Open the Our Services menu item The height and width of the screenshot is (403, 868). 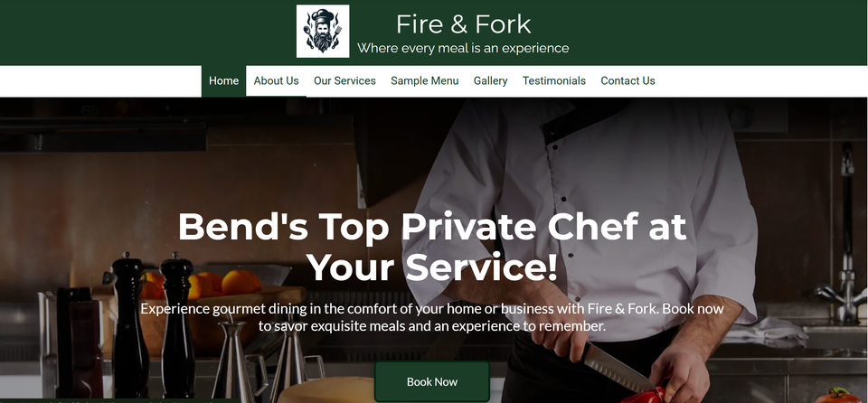[344, 80]
